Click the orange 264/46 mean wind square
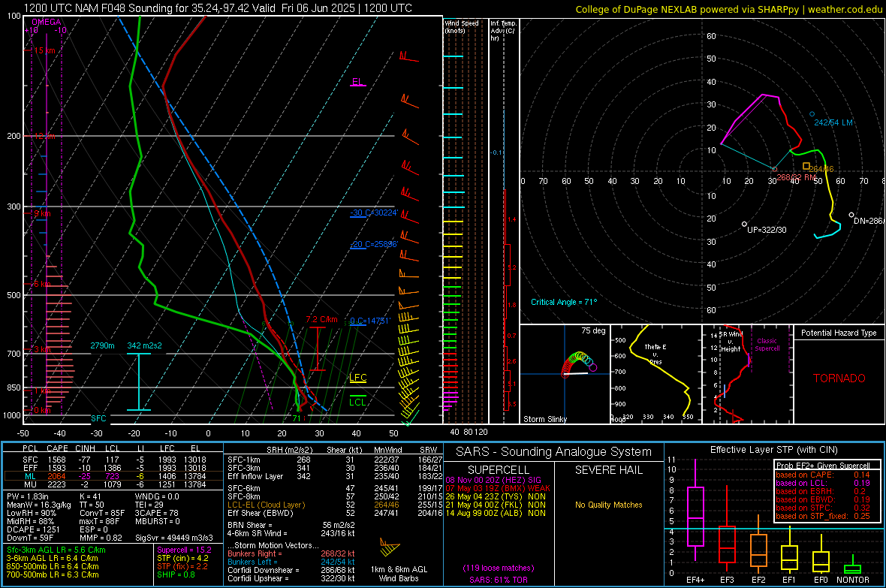Image resolution: width=886 pixels, height=588 pixels. (x=806, y=166)
